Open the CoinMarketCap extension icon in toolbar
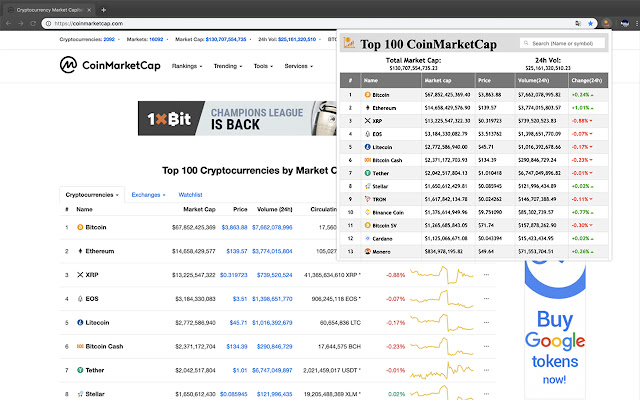640x400 pixels. tap(607, 24)
